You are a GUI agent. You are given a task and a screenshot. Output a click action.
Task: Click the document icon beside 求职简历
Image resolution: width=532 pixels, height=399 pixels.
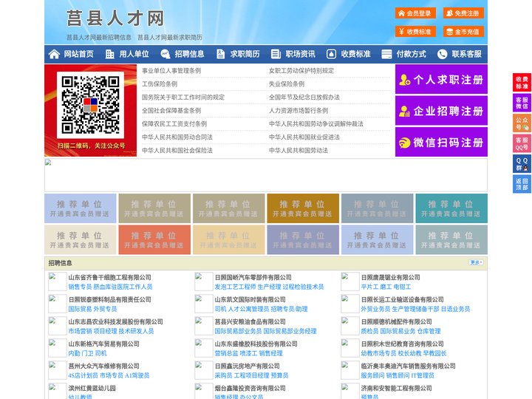[x=220, y=54]
